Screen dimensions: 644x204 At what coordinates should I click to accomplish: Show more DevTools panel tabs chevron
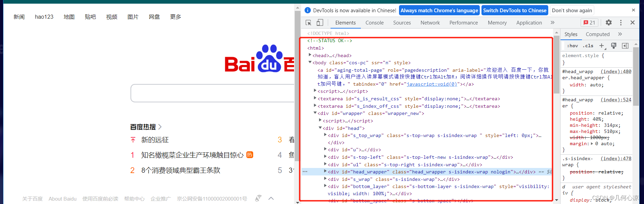click(x=552, y=22)
